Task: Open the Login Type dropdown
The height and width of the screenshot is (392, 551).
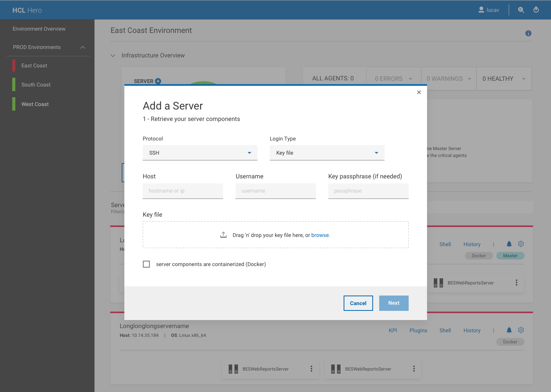Action: point(327,153)
